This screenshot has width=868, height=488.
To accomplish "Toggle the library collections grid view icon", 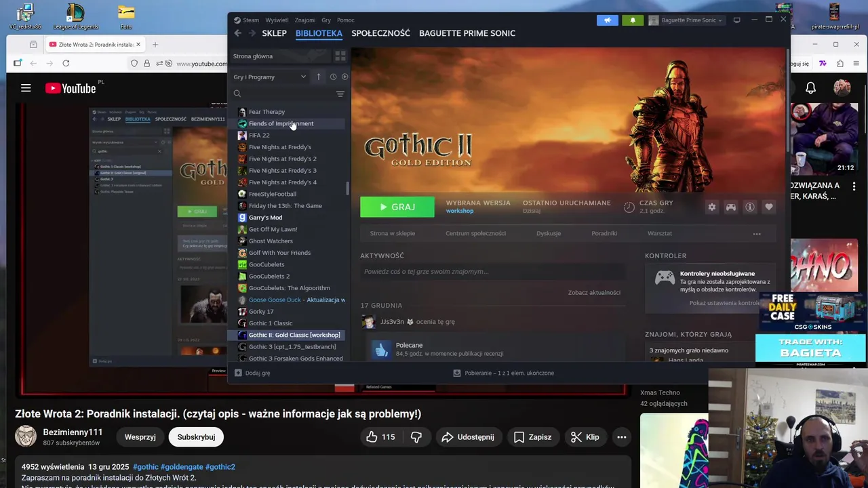I will pos(340,56).
